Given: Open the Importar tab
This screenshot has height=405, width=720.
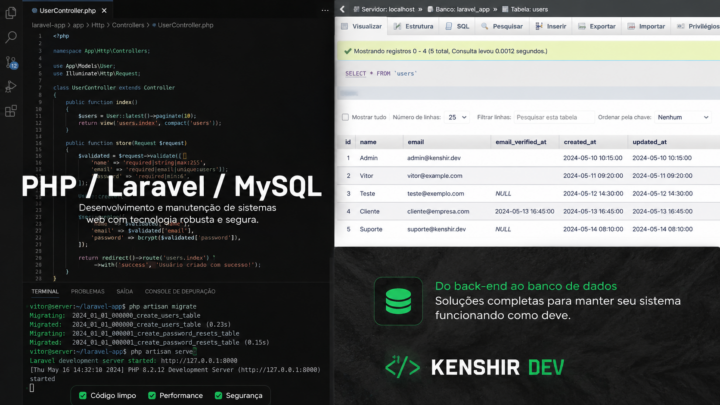Looking at the screenshot, I should click(647, 26).
